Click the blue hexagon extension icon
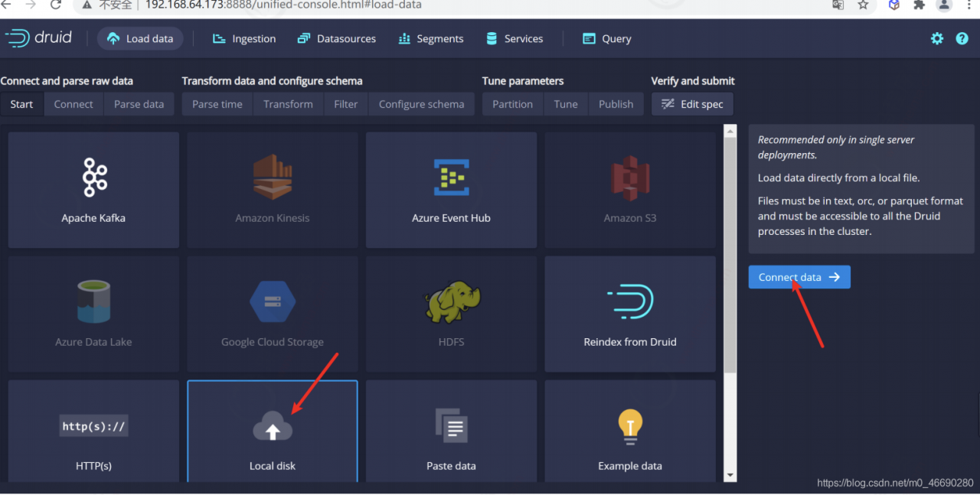This screenshot has width=980, height=495. tap(894, 5)
